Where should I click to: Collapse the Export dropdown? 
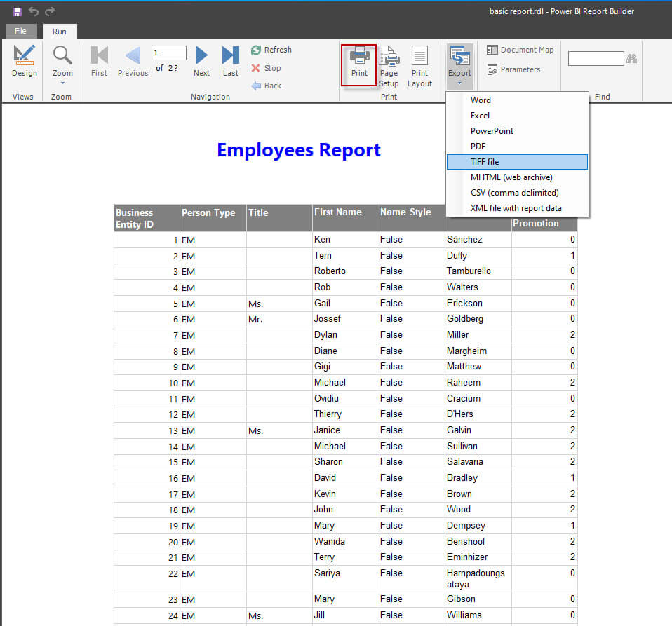459,66
